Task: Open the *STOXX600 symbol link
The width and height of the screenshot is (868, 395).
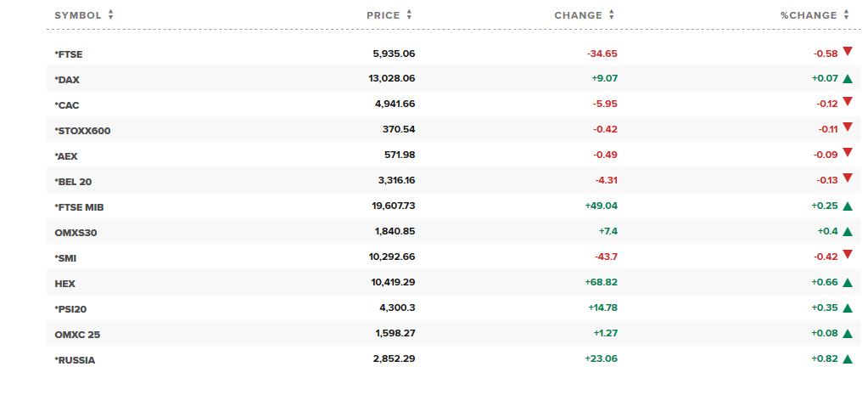Action: pos(82,131)
